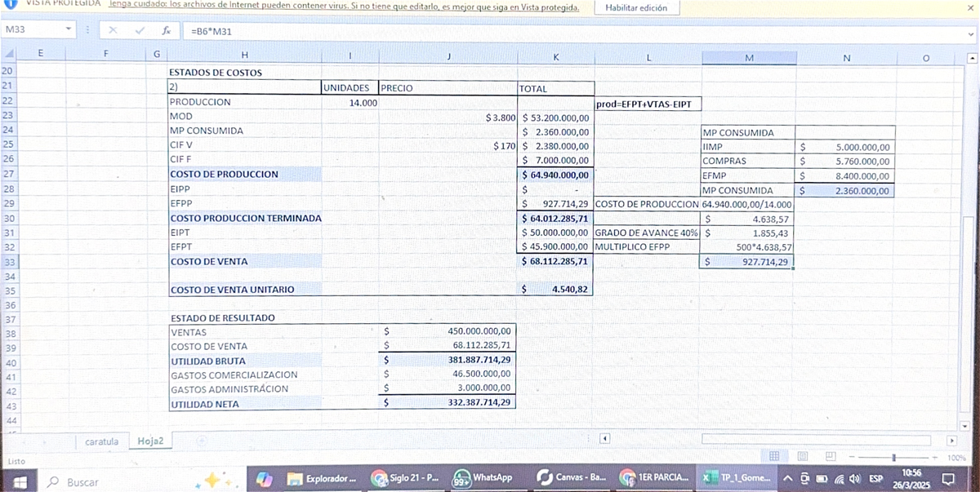Open the Name Box dropdown arrow
The width and height of the screenshot is (980, 492).
[69, 30]
